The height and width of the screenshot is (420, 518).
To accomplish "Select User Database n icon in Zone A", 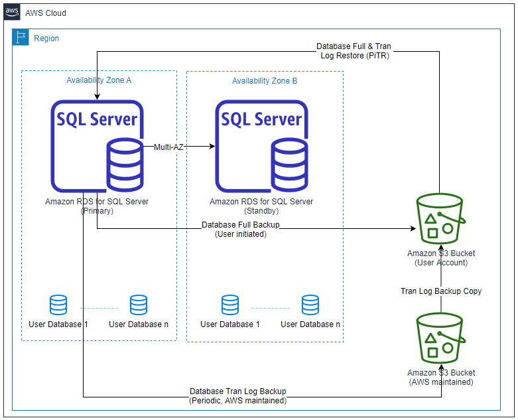I will pyautogui.click(x=139, y=305).
